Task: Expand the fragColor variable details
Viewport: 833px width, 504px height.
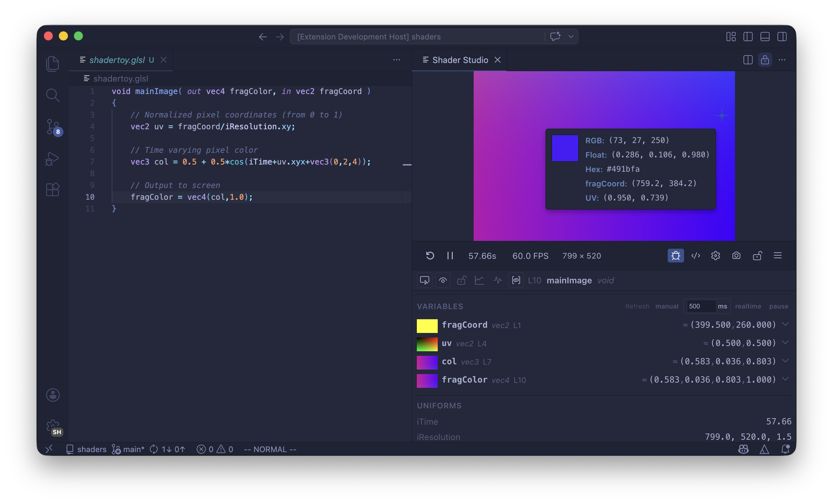Action: click(x=785, y=379)
